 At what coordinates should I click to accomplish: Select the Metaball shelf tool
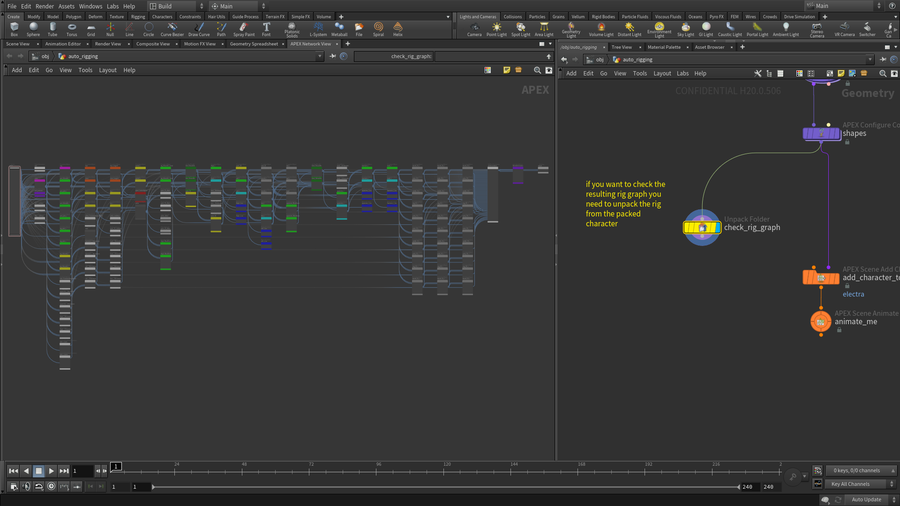tap(339, 29)
